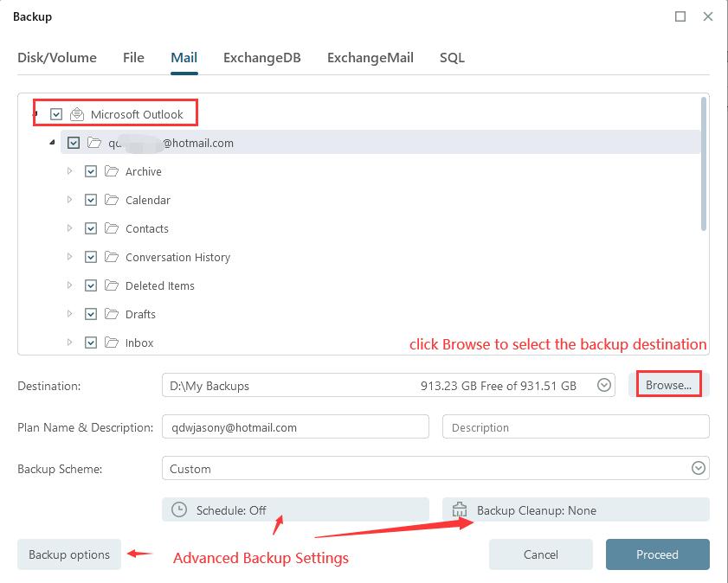Expand the Conversation History folder
This screenshot has width=728, height=583.
[70, 257]
